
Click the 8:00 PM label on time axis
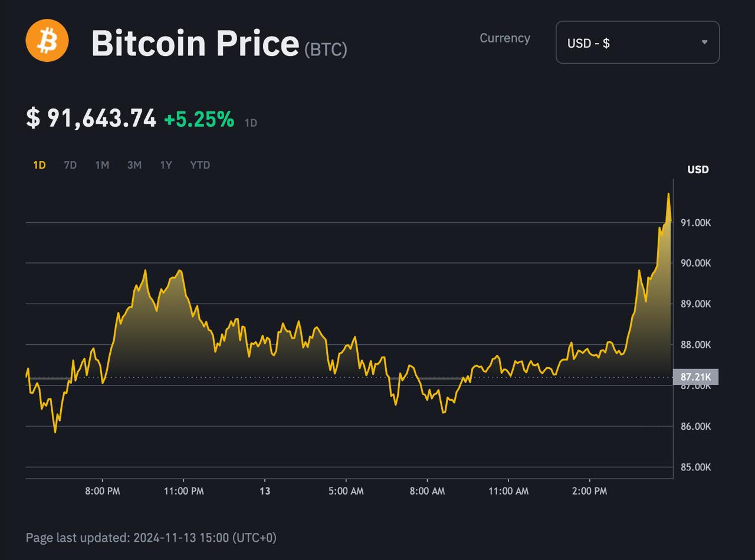(x=103, y=491)
